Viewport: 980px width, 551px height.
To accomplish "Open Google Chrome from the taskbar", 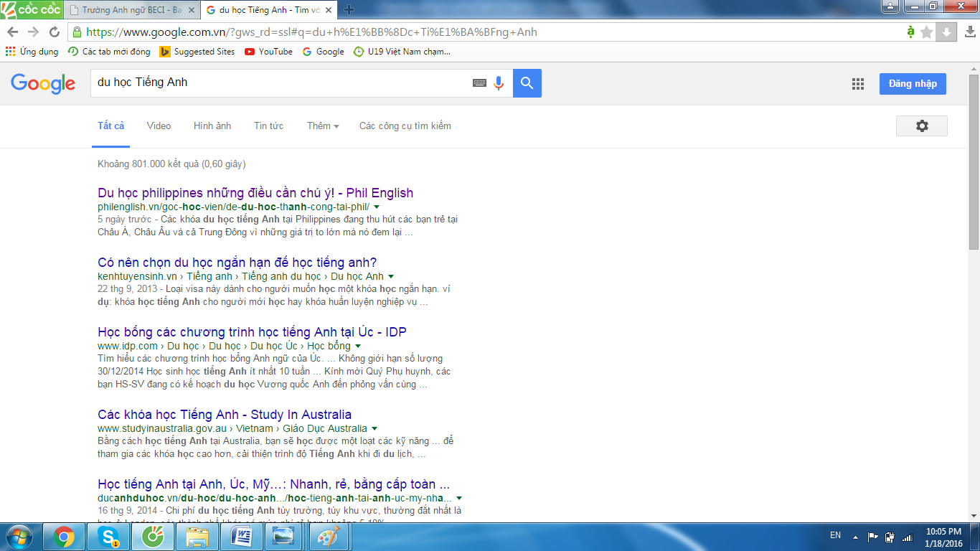I will coord(64,537).
